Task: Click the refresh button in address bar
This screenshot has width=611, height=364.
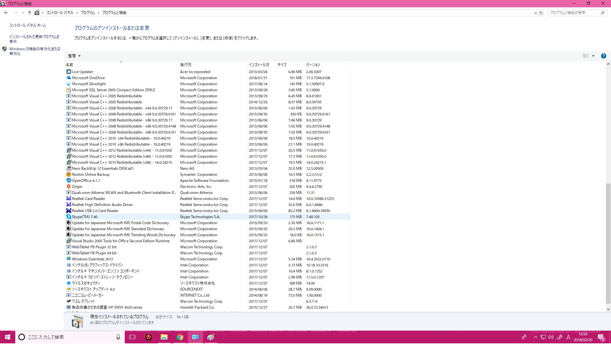Action: tap(541, 13)
